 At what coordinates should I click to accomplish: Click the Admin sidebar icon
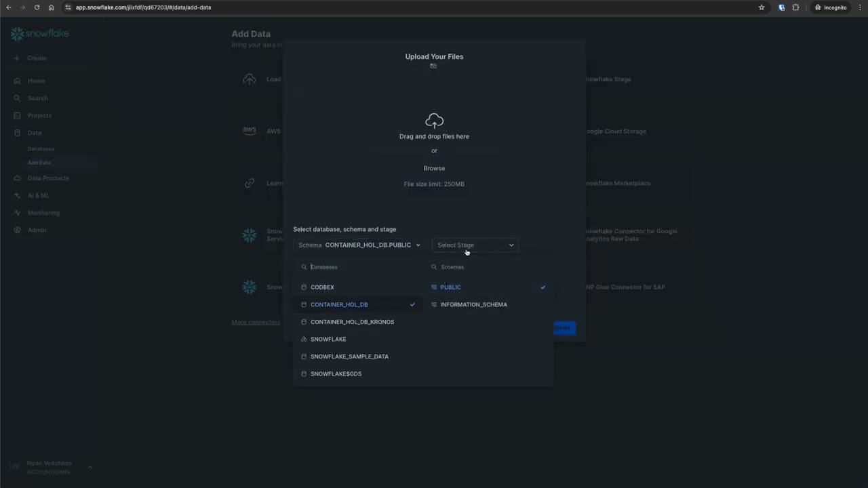coord(18,230)
